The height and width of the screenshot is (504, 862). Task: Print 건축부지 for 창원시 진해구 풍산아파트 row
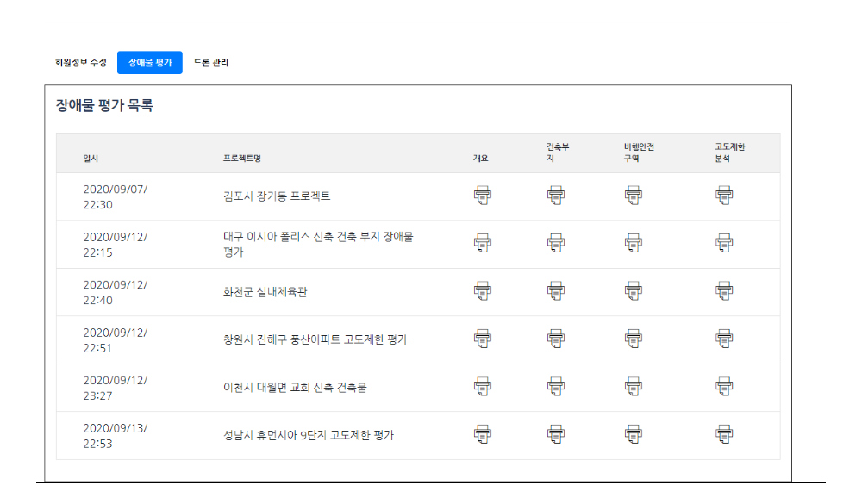[x=556, y=339]
